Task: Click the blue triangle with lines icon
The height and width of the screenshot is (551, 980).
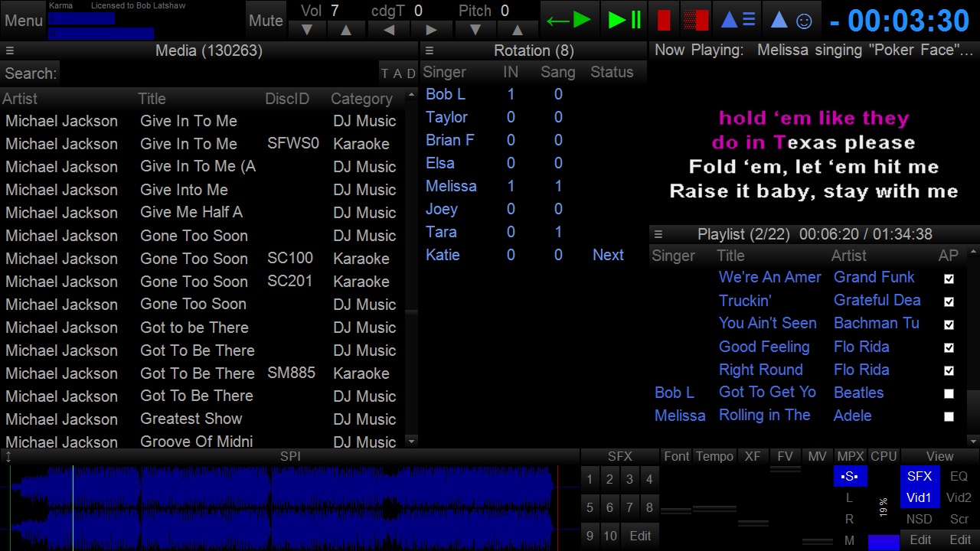Action: click(739, 21)
